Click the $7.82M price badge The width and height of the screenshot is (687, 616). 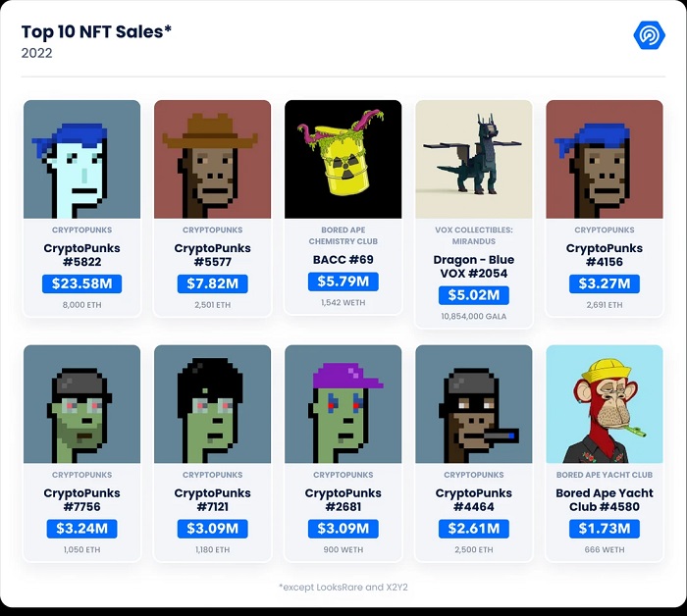coord(213,284)
